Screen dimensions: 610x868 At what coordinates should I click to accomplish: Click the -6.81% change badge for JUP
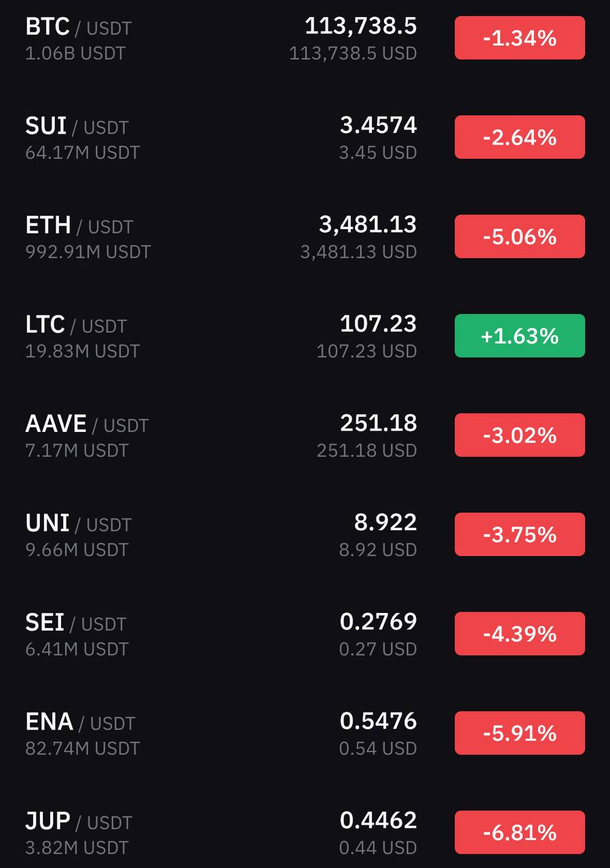click(520, 832)
